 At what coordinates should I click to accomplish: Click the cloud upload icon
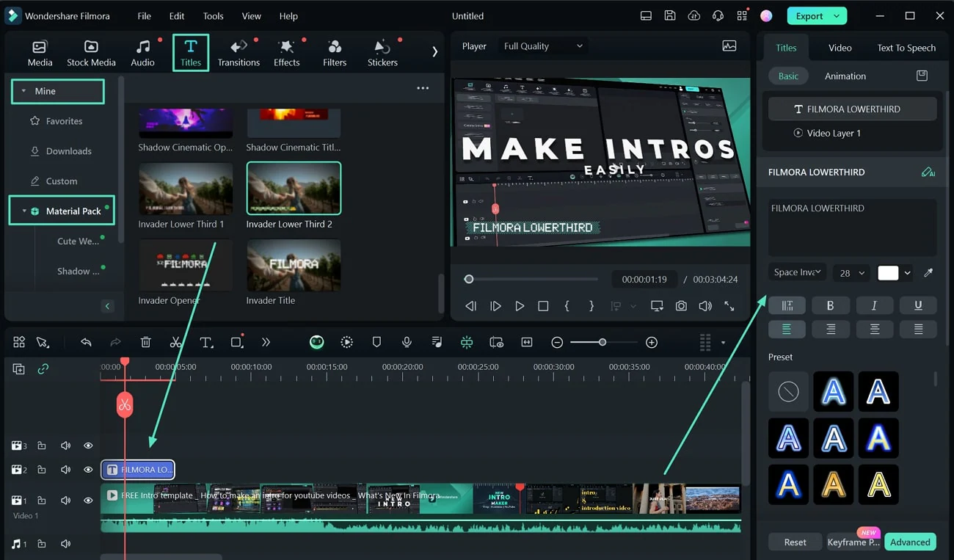(x=693, y=15)
